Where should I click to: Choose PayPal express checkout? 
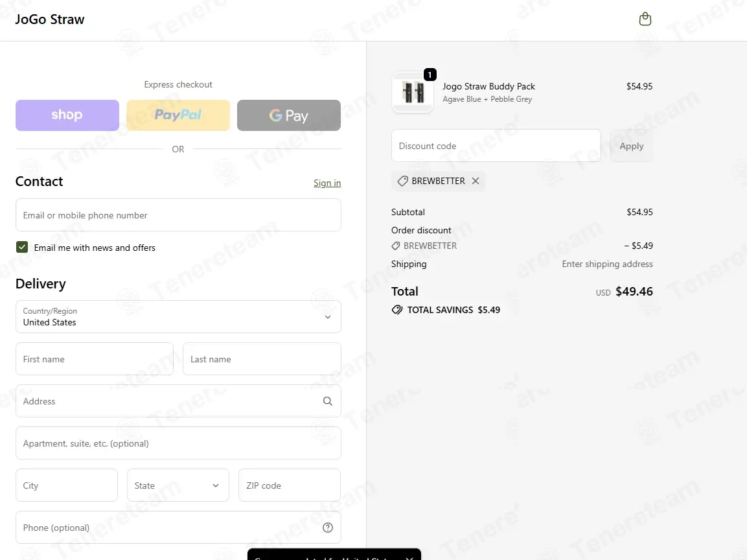(x=178, y=115)
